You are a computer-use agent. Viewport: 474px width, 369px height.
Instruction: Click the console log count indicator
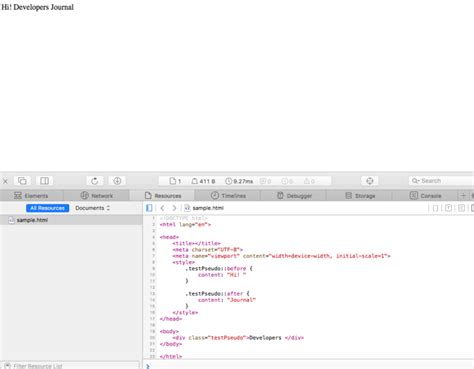click(266, 181)
